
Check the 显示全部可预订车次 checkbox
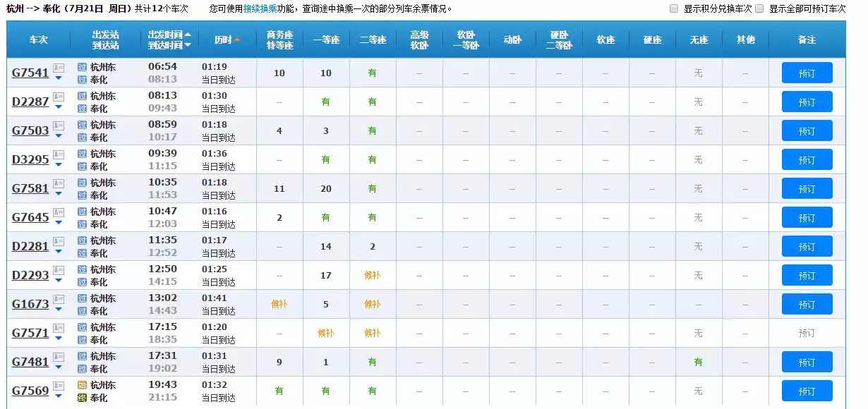click(x=759, y=9)
